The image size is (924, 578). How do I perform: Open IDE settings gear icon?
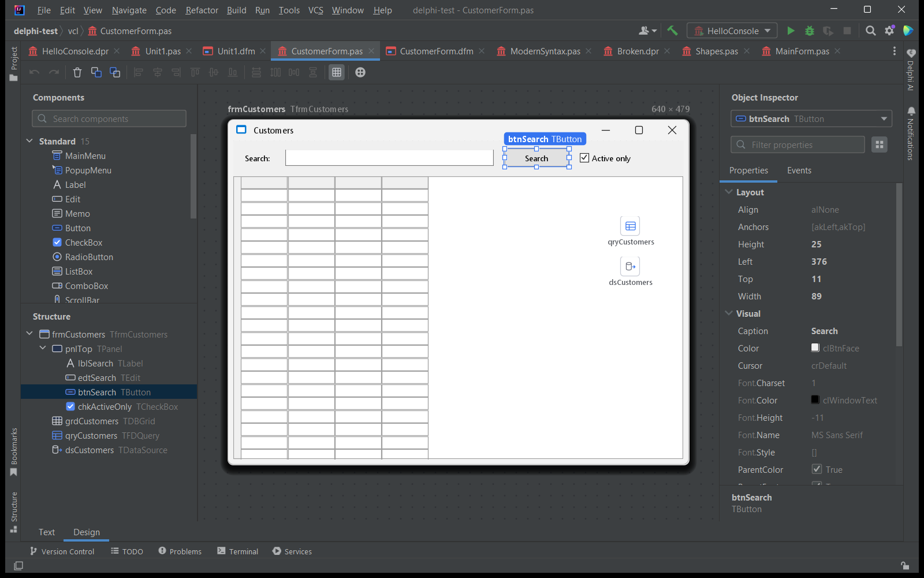click(889, 31)
